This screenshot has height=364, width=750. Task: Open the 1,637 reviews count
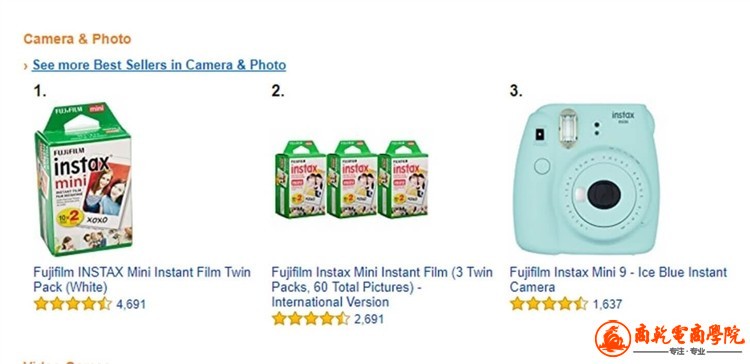click(x=607, y=304)
